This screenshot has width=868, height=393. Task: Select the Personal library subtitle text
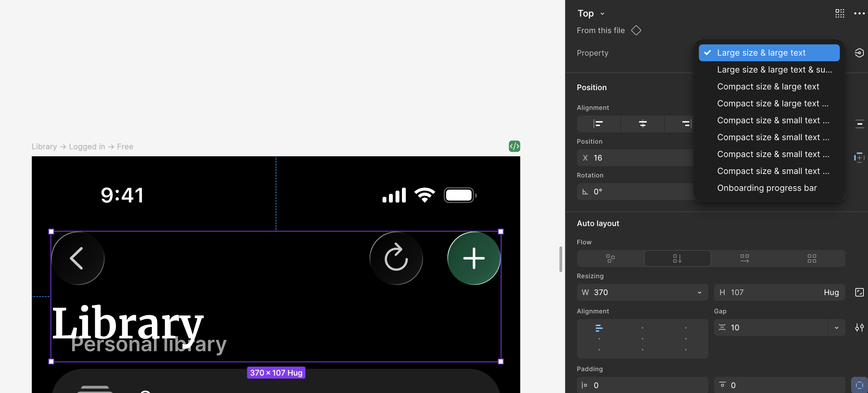pos(148,344)
